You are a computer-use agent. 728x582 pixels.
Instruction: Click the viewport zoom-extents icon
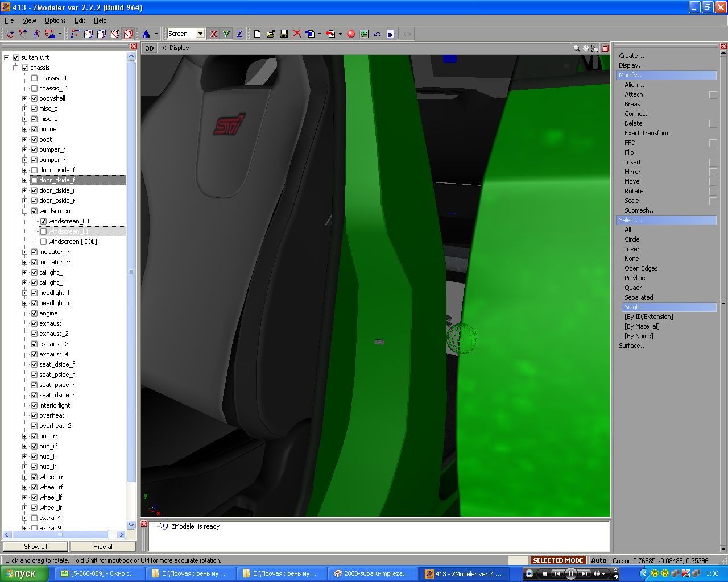pyautogui.click(x=594, y=48)
